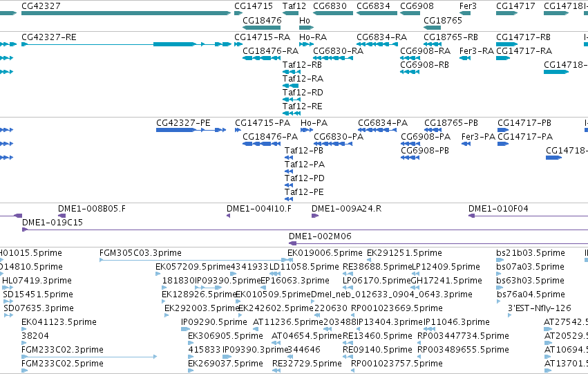
Task: Click transcript CG6908-RB
Action: pyautogui.click(x=424, y=65)
